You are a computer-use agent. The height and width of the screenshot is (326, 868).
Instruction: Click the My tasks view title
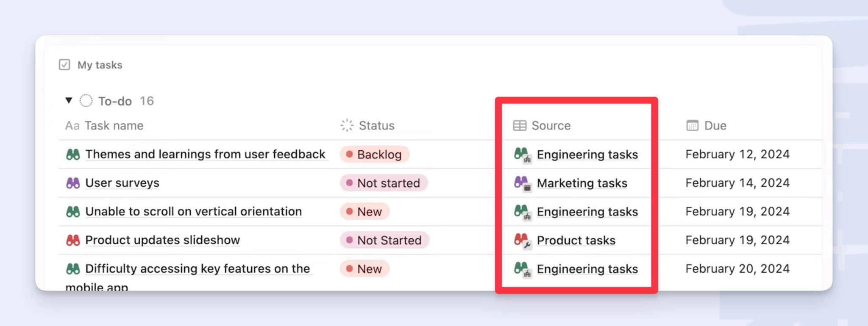(x=100, y=65)
